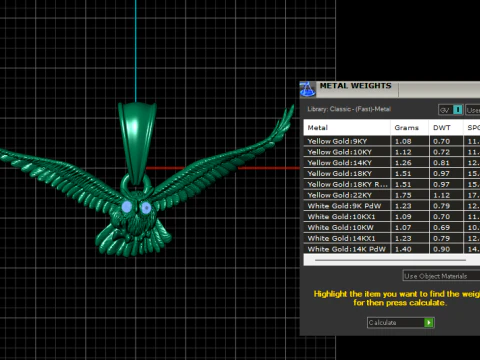Select row Yellow Gold:18KY
Viewport: 480px width, 360px height.
click(392, 173)
